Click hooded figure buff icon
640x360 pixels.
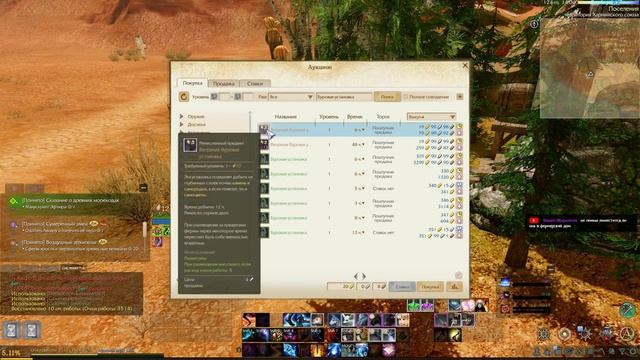(x=481, y=305)
